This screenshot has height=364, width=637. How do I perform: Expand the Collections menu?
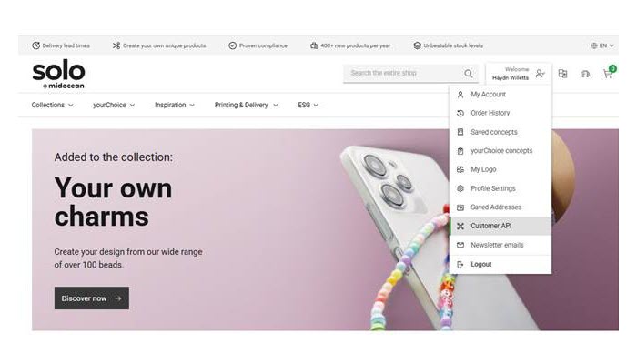coord(53,105)
